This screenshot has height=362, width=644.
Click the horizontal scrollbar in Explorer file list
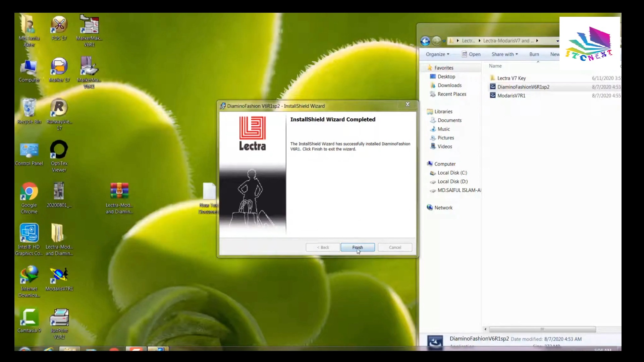(542, 329)
